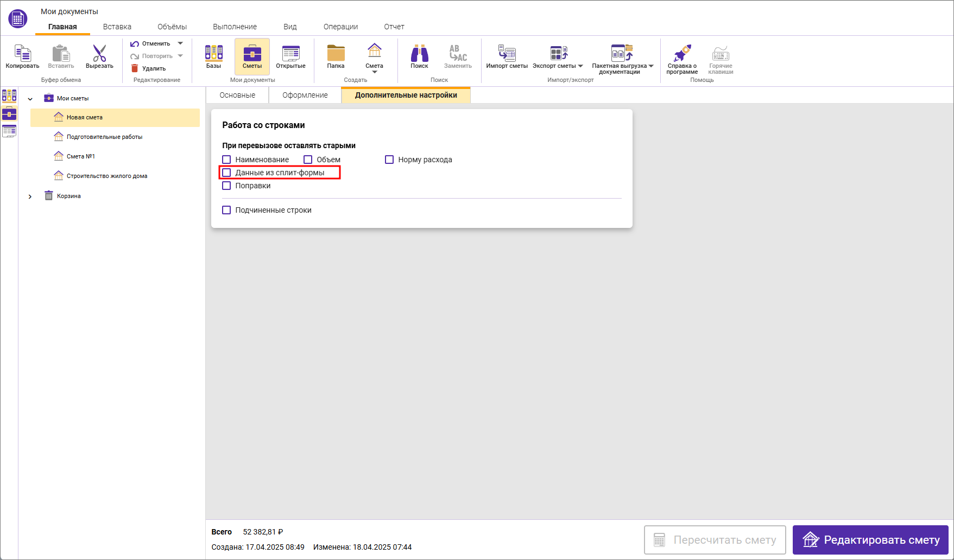Collapse the Мои сметы tree node

pos(30,99)
